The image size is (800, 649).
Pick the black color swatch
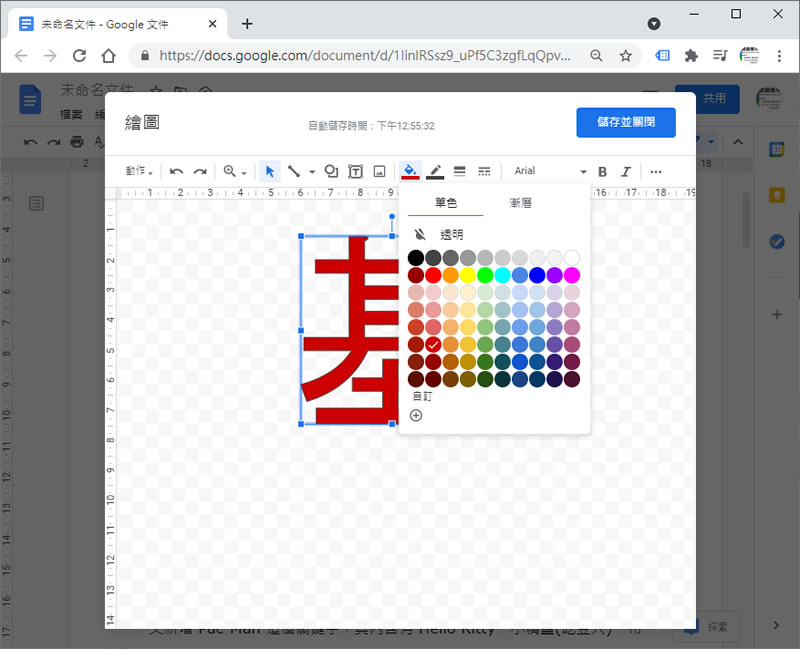click(x=416, y=258)
